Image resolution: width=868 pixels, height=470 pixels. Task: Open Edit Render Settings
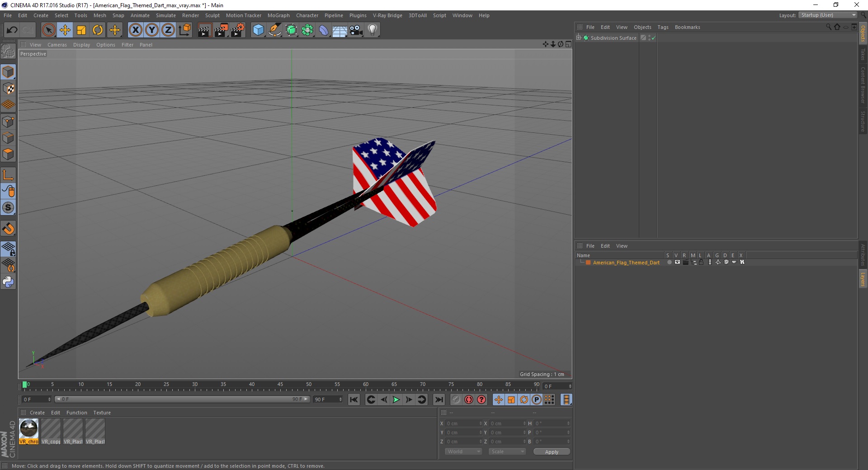click(238, 30)
